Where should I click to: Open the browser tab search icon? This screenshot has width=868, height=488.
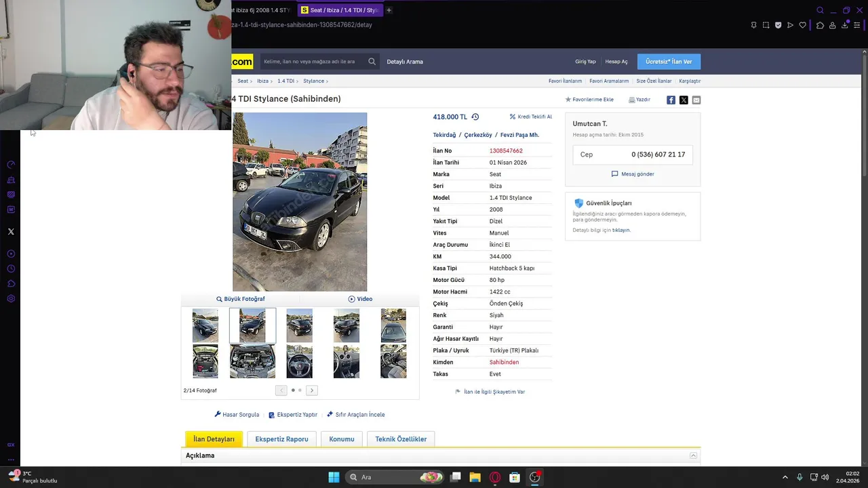(x=820, y=10)
